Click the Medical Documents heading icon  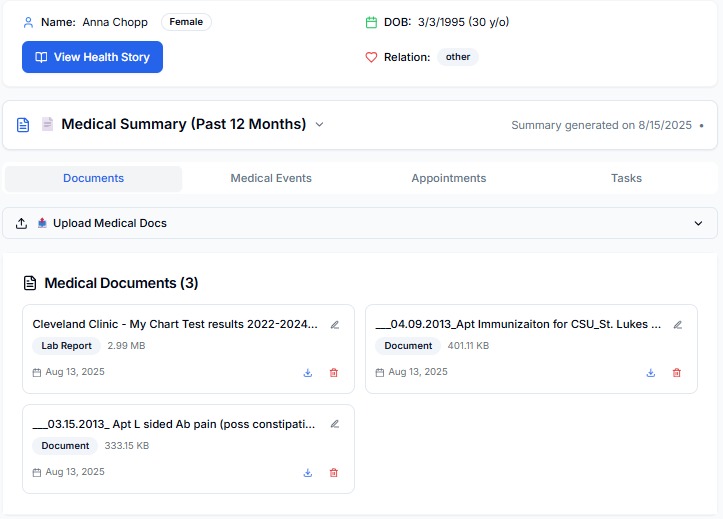coord(30,283)
